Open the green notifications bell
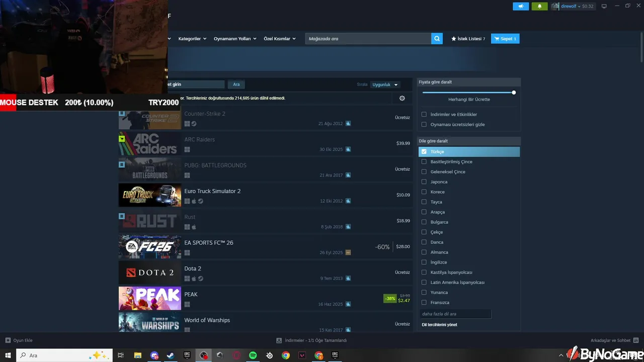644x362 pixels. click(539, 7)
